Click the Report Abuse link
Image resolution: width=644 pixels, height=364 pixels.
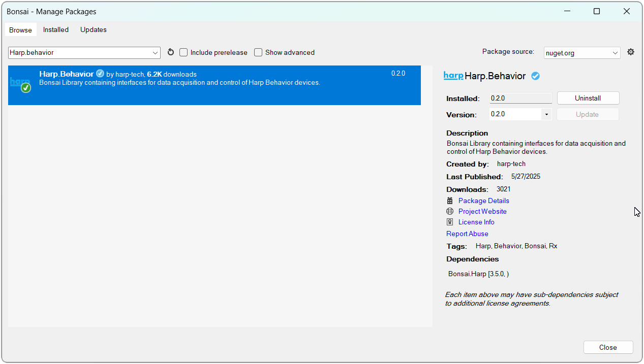467,234
